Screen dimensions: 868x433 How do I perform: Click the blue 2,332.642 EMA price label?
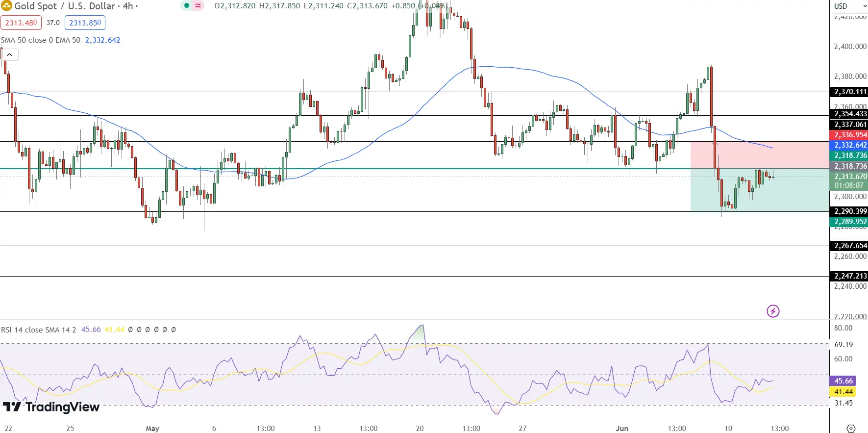[x=849, y=145]
